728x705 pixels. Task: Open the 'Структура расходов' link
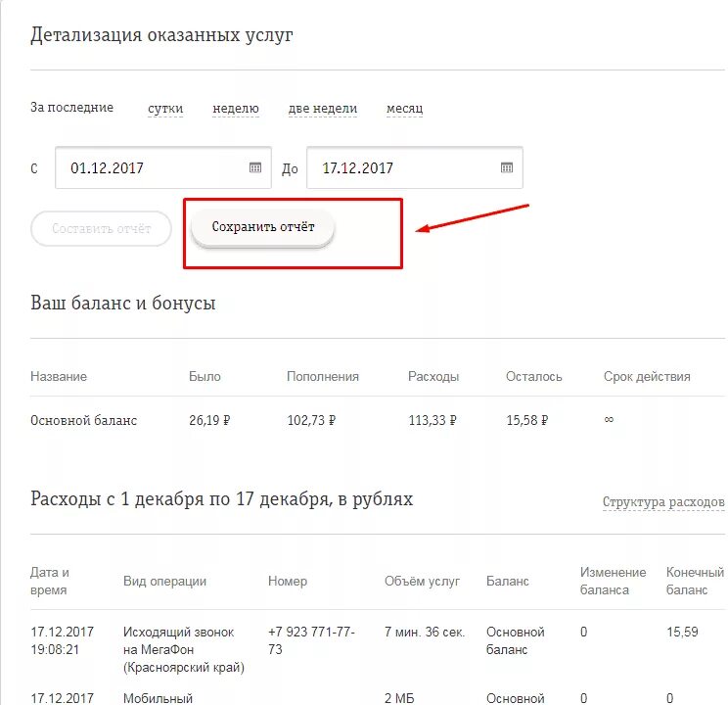pyautogui.click(x=663, y=502)
